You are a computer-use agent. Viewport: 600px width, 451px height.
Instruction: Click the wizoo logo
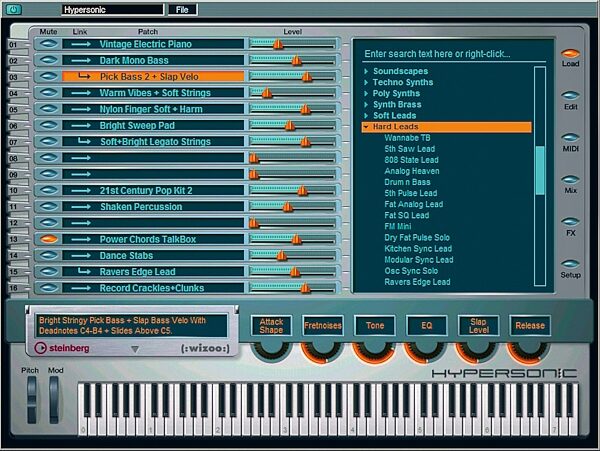tap(205, 348)
